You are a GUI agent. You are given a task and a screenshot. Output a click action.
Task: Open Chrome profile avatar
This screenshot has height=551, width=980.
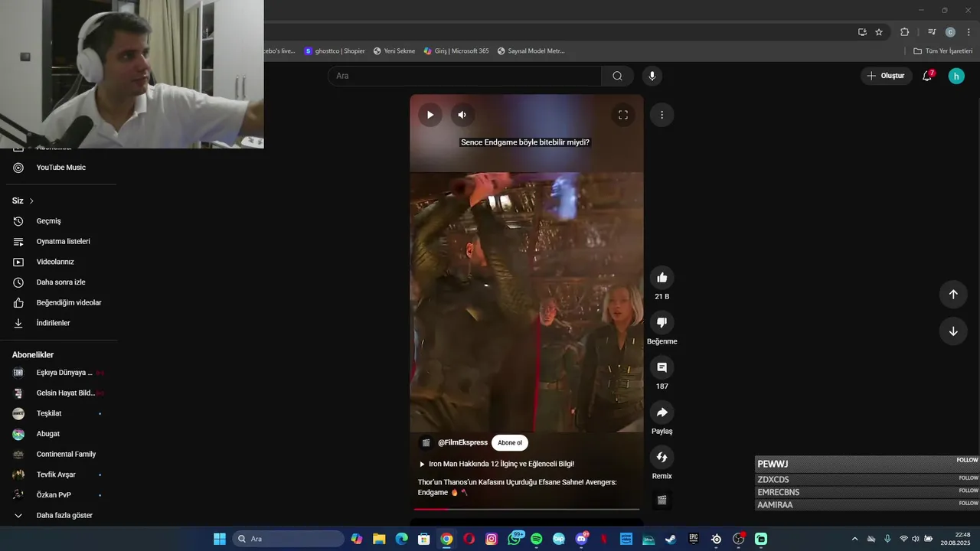(950, 32)
